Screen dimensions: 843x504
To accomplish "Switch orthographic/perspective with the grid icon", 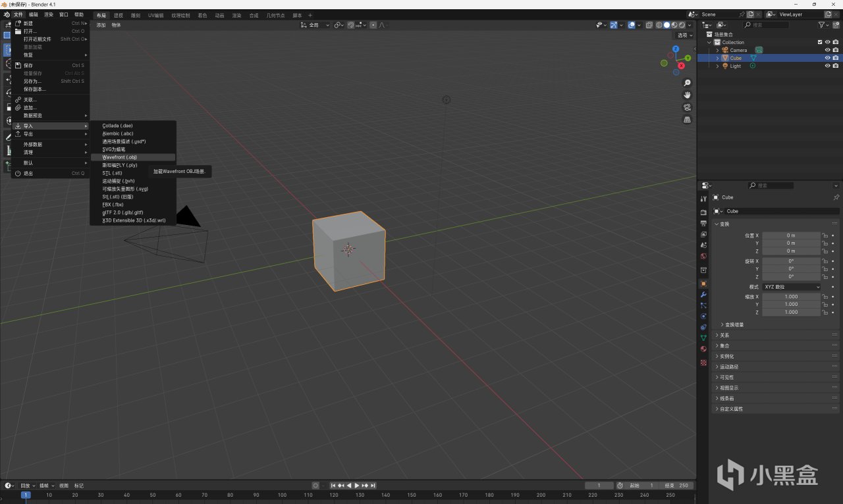I will click(687, 120).
